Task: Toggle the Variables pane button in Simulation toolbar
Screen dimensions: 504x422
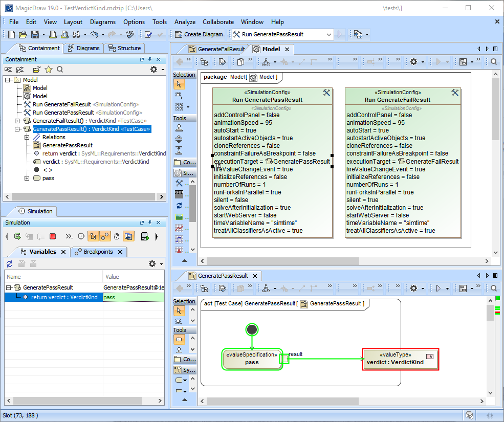Action: [x=93, y=236]
